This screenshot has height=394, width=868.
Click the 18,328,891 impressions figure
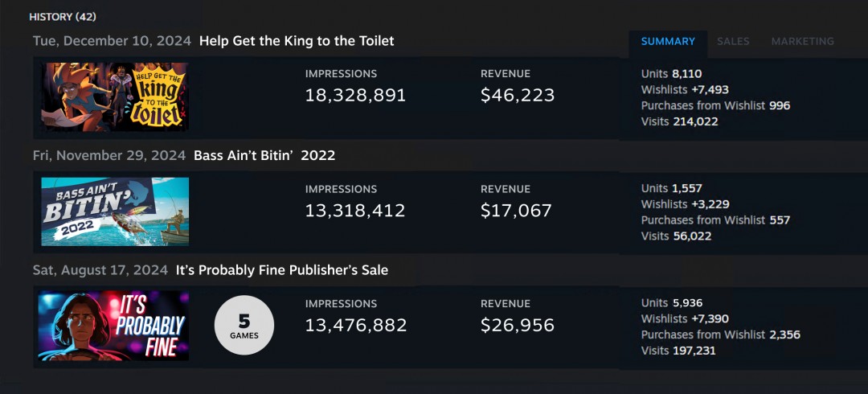click(355, 96)
